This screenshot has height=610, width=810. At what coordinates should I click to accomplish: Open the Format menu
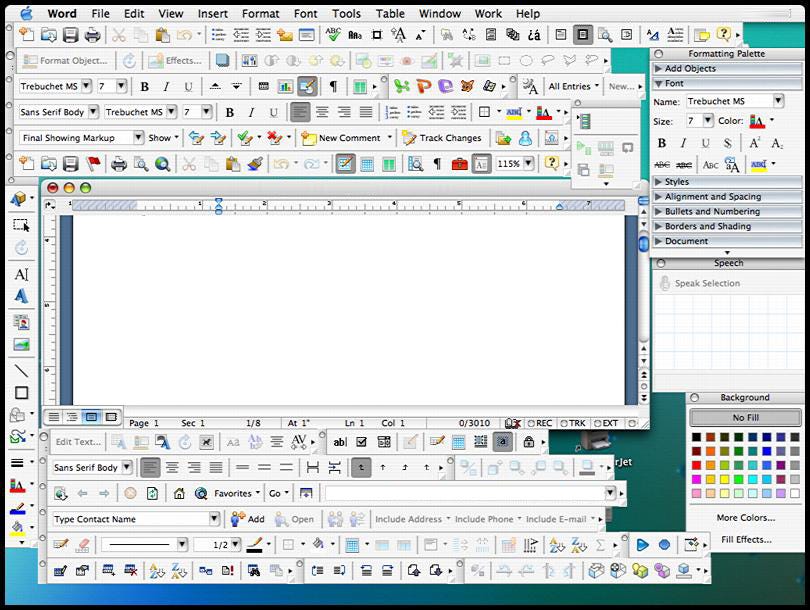[x=260, y=14]
